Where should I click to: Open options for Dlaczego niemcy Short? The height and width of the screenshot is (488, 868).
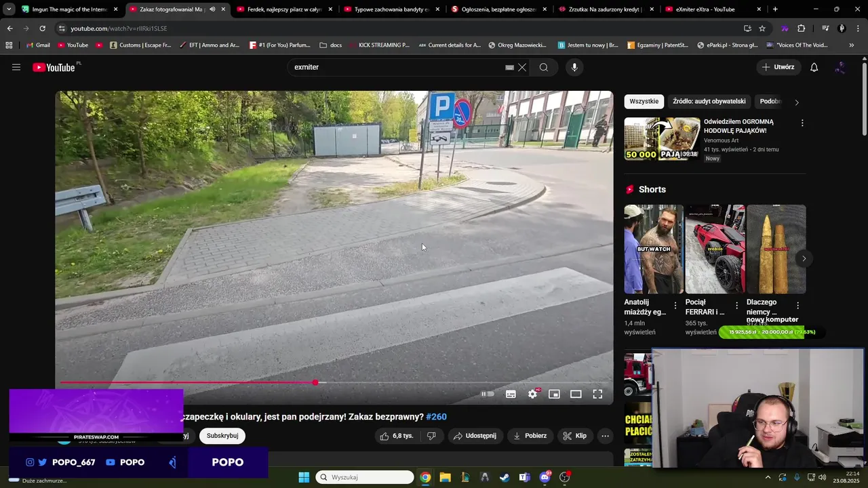pos(797,306)
